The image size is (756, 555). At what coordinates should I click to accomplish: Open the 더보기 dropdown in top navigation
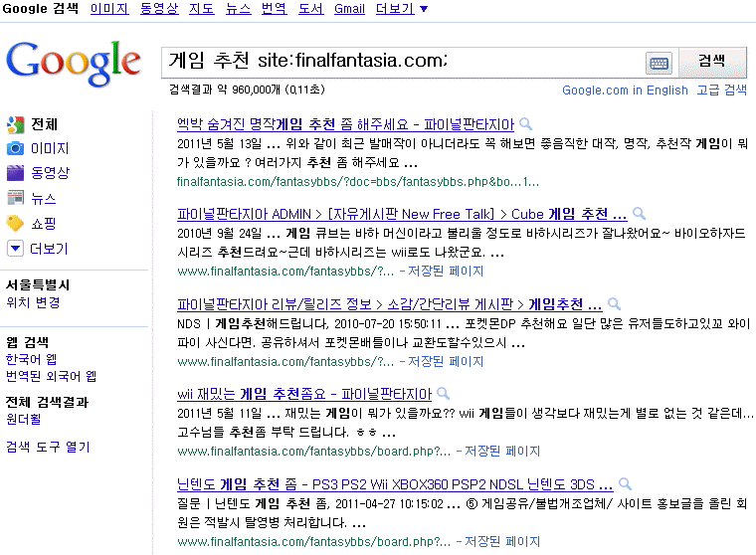coord(402,9)
